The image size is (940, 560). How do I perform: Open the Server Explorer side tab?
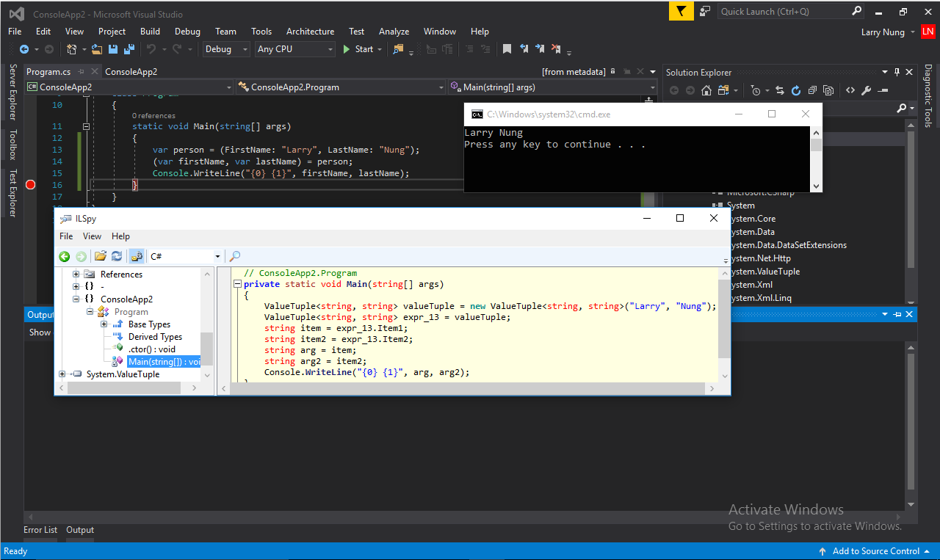point(12,92)
